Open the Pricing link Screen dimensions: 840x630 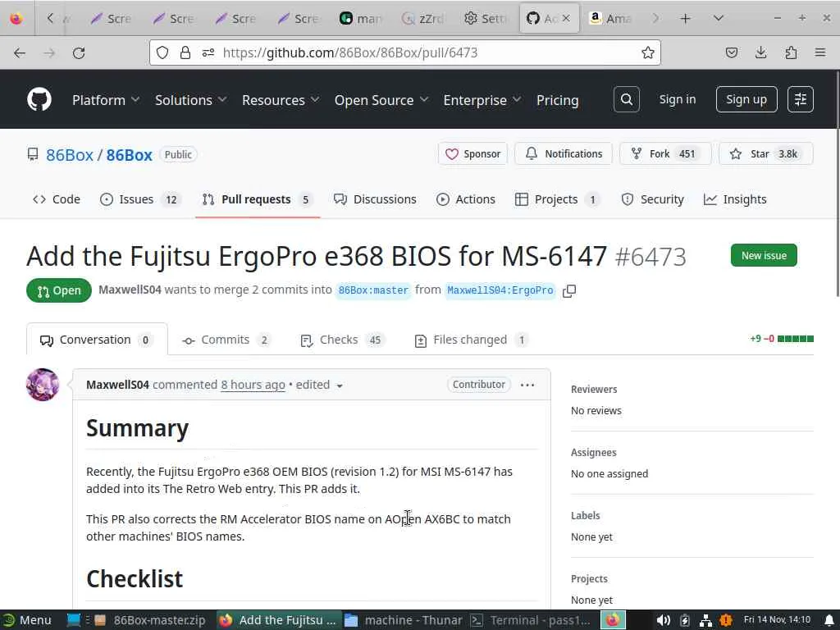557,100
